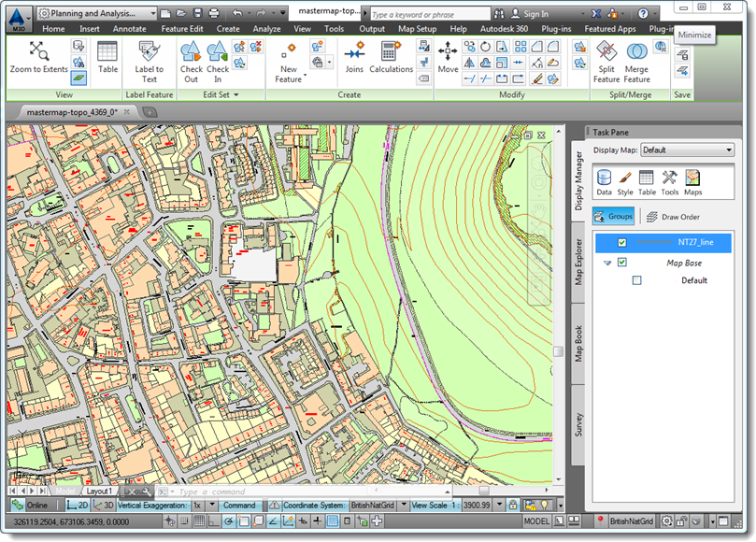The height and width of the screenshot is (542, 756).
Task: Uncheck the Map Base layer checkbox
Action: (x=622, y=263)
